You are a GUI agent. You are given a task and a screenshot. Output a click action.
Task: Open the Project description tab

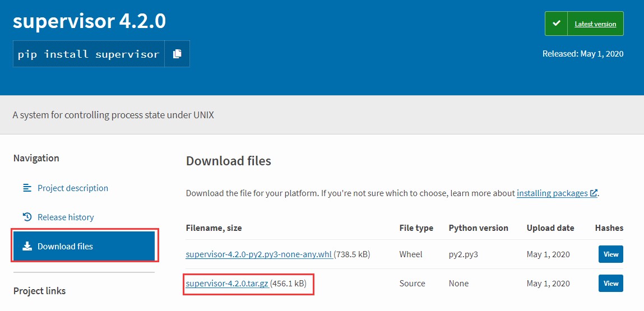pos(72,188)
